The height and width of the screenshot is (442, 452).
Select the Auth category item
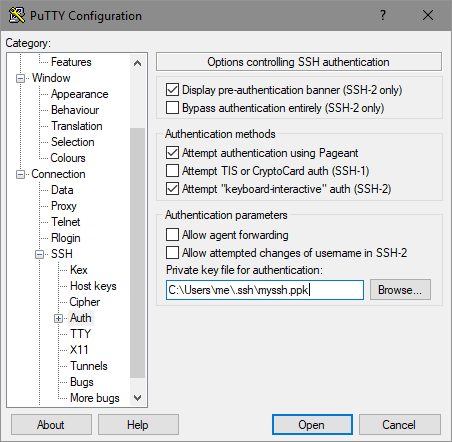(x=81, y=318)
